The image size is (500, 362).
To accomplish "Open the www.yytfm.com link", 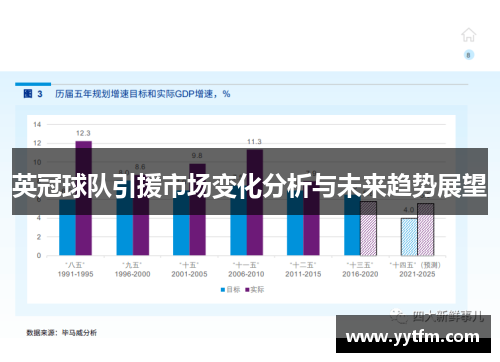I will (413, 337).
